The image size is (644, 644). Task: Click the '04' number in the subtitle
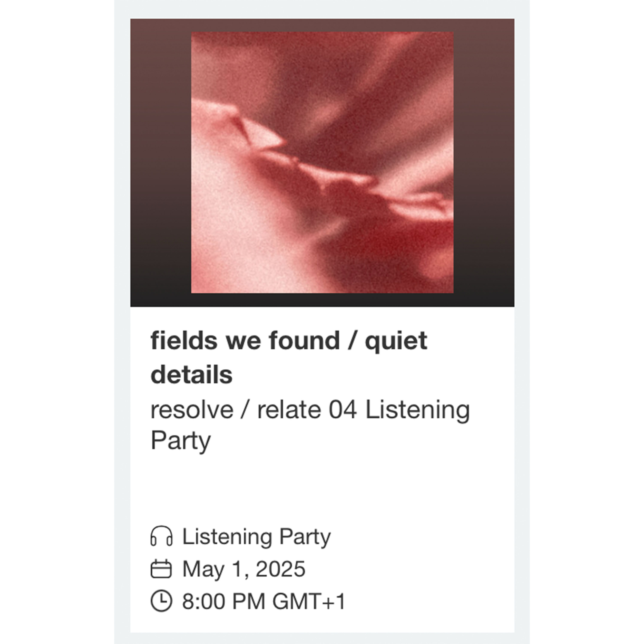[343, 409]
